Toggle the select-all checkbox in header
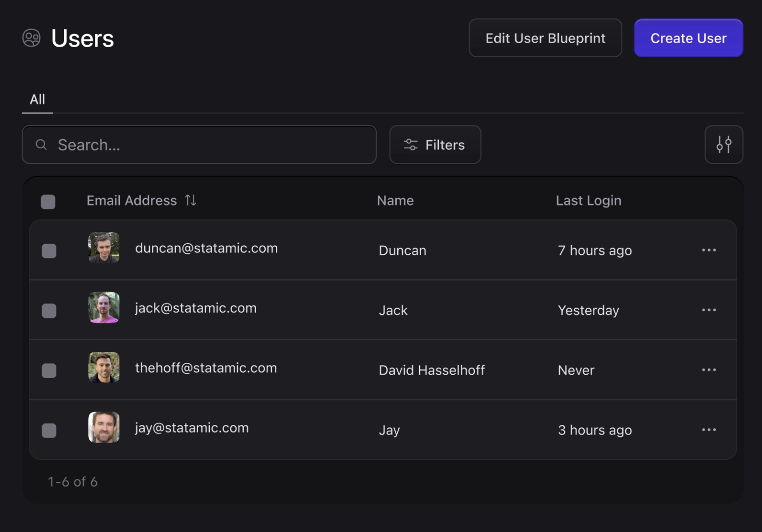Viewport: 762px width, 532px height. click(x=48, y=202)
